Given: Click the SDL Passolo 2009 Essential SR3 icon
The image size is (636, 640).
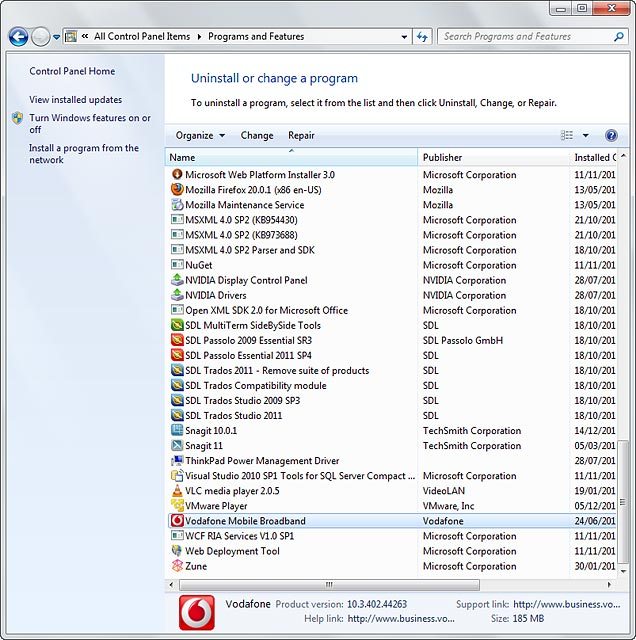Looking at the screenshot, I should pos(177,340).
